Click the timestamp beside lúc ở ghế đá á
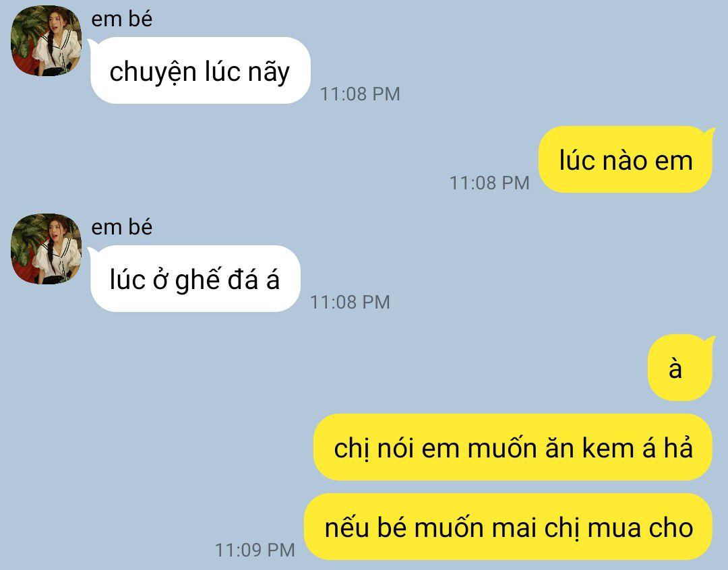 click(x=350, y=302)
